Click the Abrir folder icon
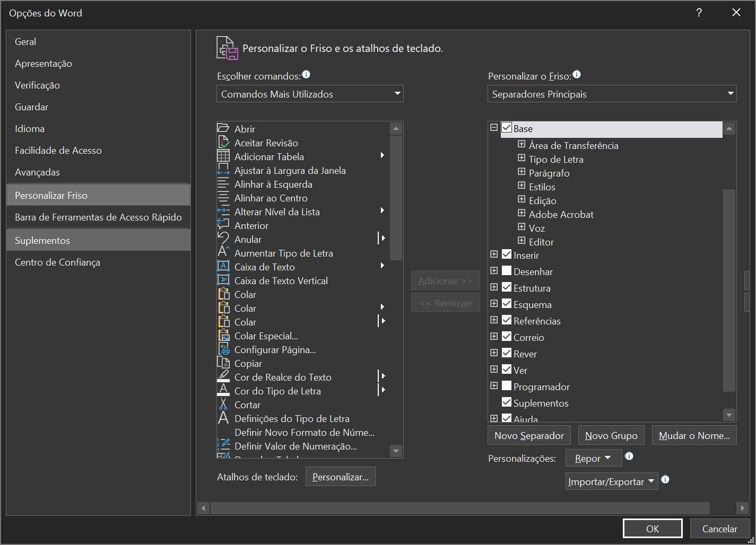 pyautogui.click(x=223, y=128)
